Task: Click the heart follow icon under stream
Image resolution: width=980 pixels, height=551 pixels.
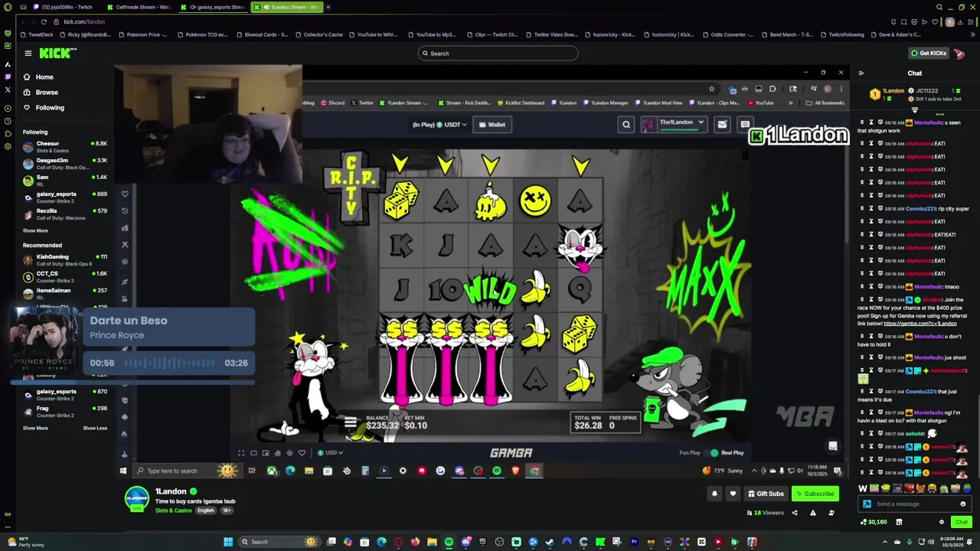Action: (x=733, y=494)
